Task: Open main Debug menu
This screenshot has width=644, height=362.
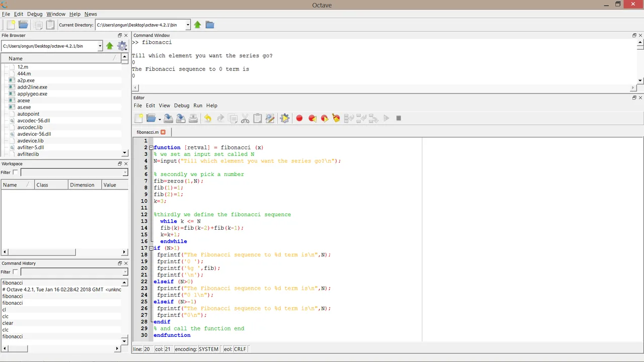Action: [x=35, y=14]
